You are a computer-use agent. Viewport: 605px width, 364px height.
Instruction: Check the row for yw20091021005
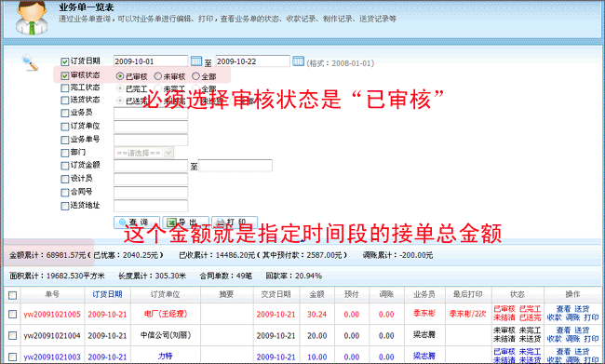[x=12, y=315]
